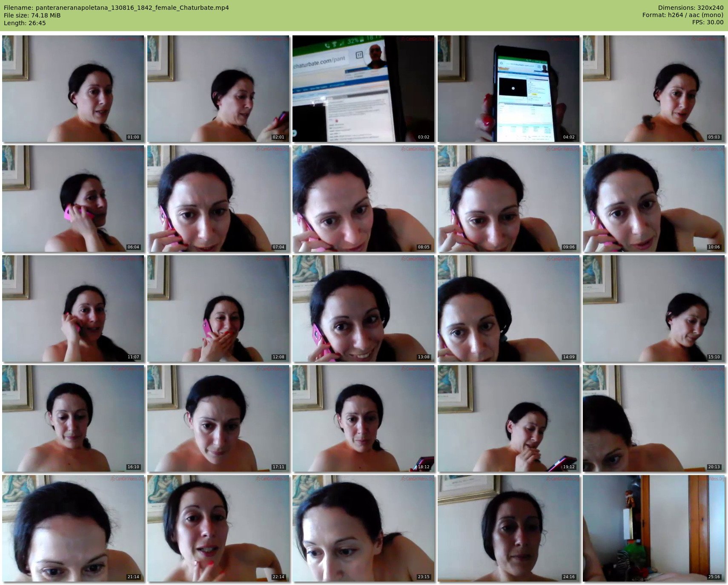Pick the thumbnail at time 09:06
The height and width of the screenshot is (585, 728).
point(509,199)
